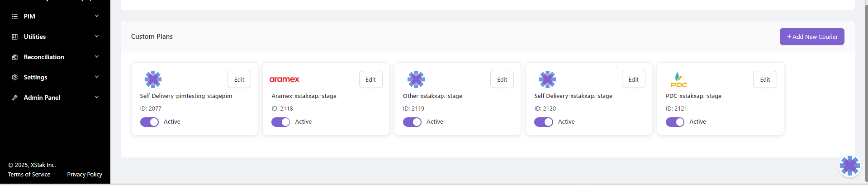Open the floating XStak chat widget
The height and width of the screenshot is (185, 868).
[x=849, y=166]
